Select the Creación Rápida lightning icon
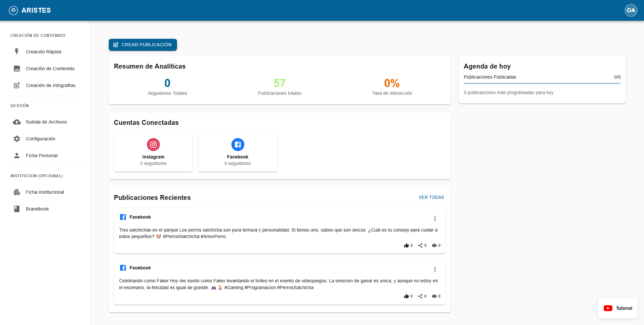The image size is (644, 325). [x=17, y=51]
